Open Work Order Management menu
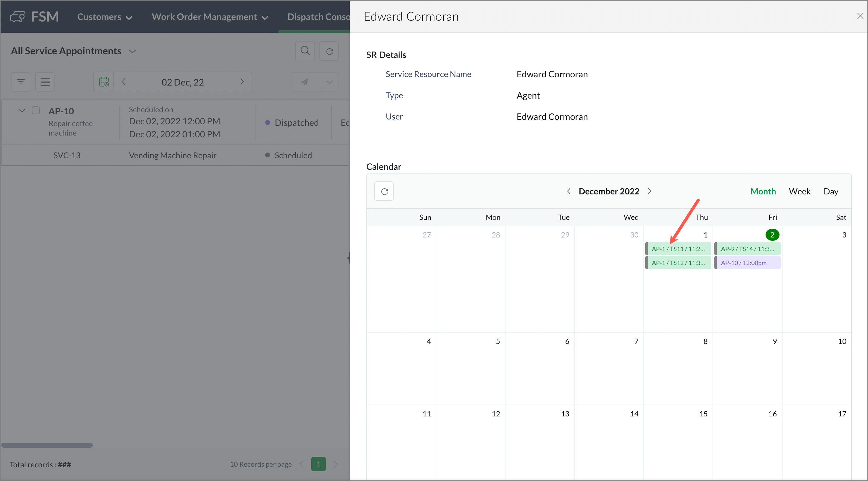Viewport: 868px width, 481px height. 210,17
